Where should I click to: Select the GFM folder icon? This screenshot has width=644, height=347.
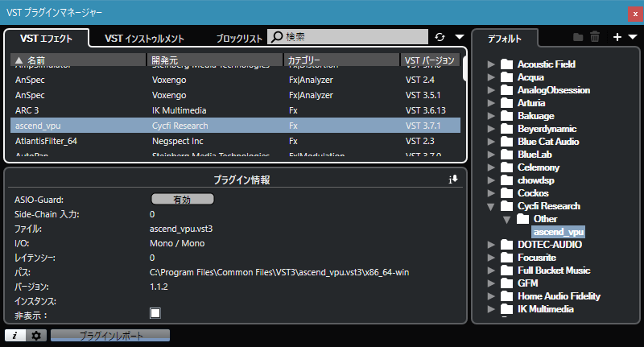coord(507,283)
